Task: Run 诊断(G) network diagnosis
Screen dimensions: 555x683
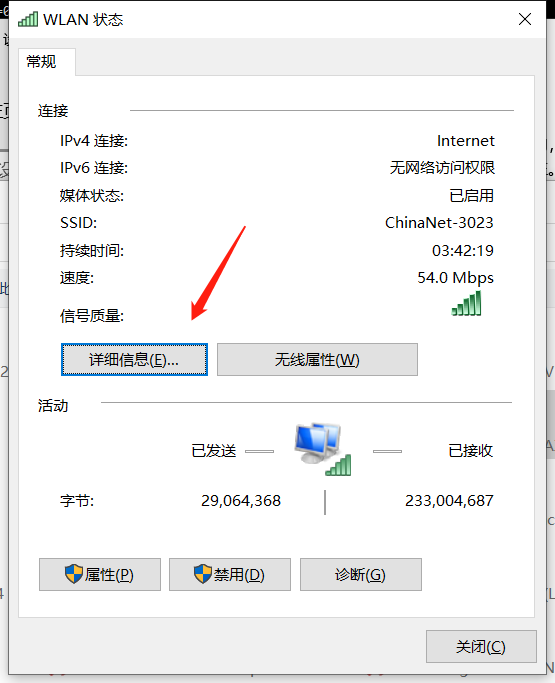Action: (x=361, y=575)
